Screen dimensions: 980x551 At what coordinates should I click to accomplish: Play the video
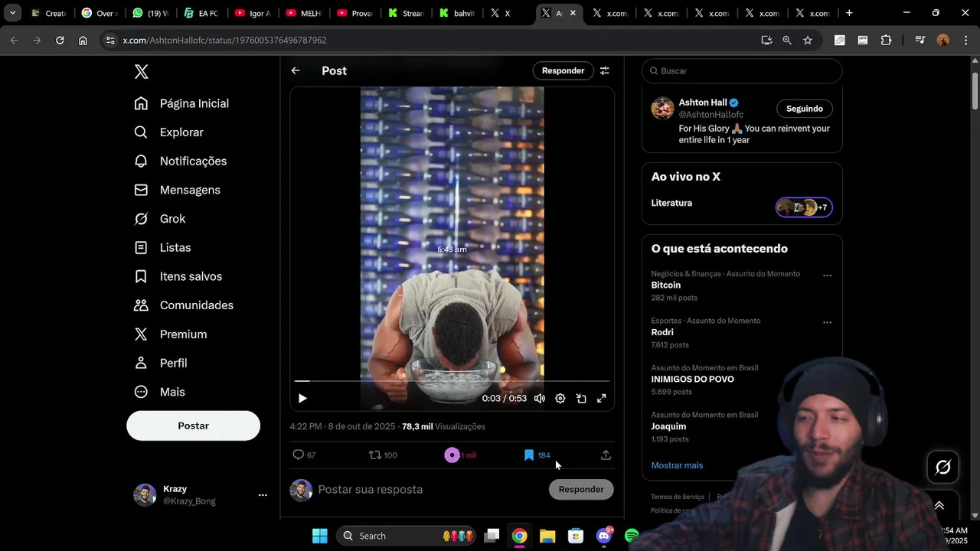tap(302, 399)
